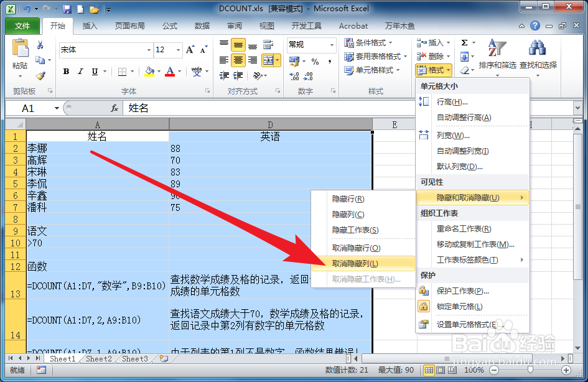
Task: Click the zoom slider handle
Action: coord(530,370)
